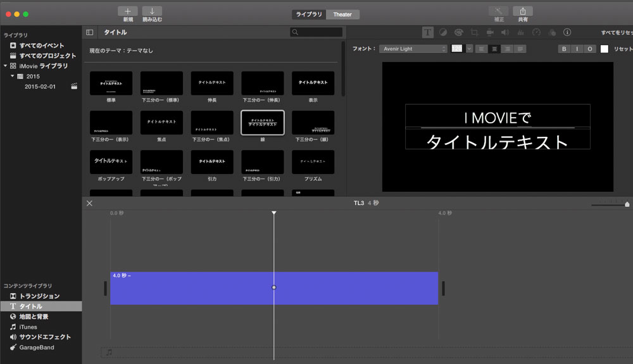
Task: Choose the プリズム title thumbnail
Action: [x=313, y=162]
